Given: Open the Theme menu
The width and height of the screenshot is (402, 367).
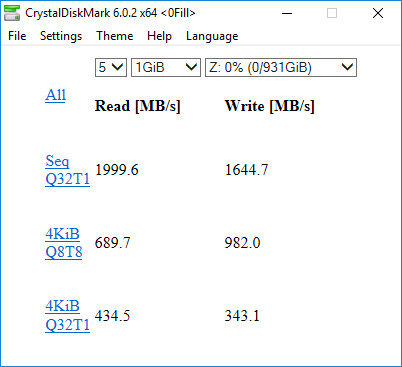Looking at the screenshot, I should click(115, 36).
